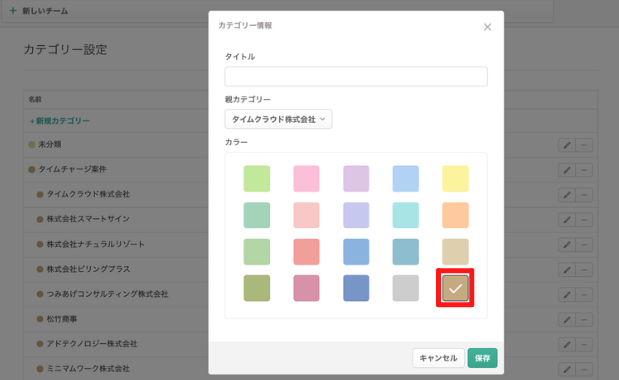Click the タイトル input field
This screenshot has width=619, height=380.
pos(356,76)
